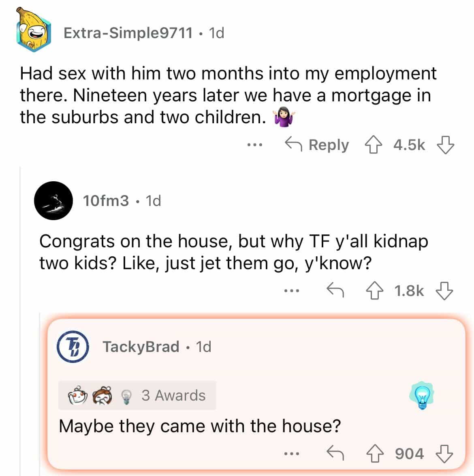Open more options on 10fm3's comment
The image size is (474, 476).
(292, 291)
